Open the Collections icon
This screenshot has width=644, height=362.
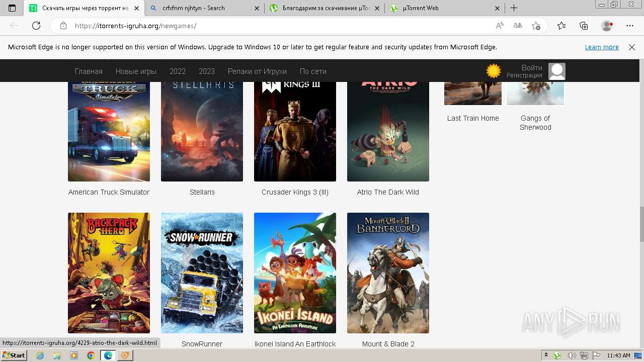click(584, 26)
